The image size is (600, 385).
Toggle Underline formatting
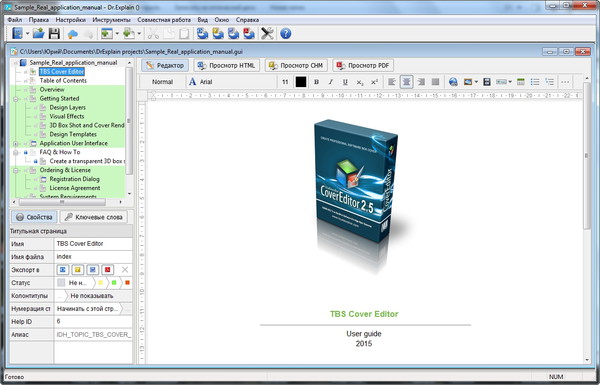[345, 82]
